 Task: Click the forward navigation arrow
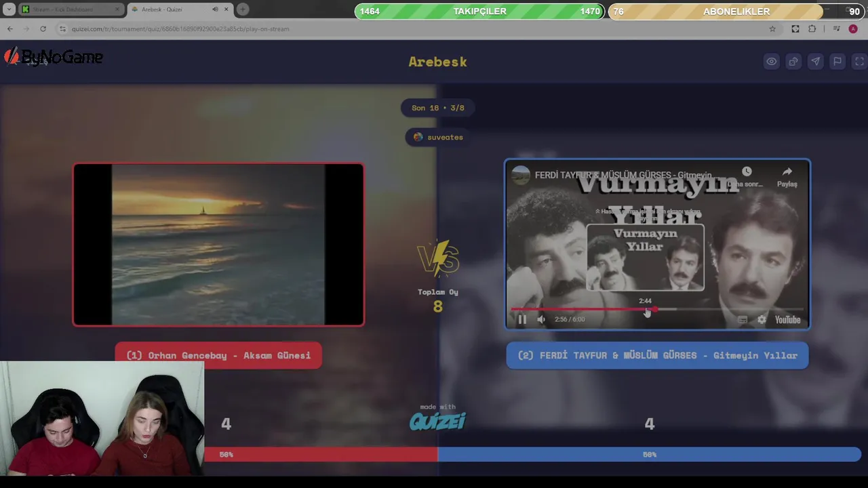tap(26, 28)
